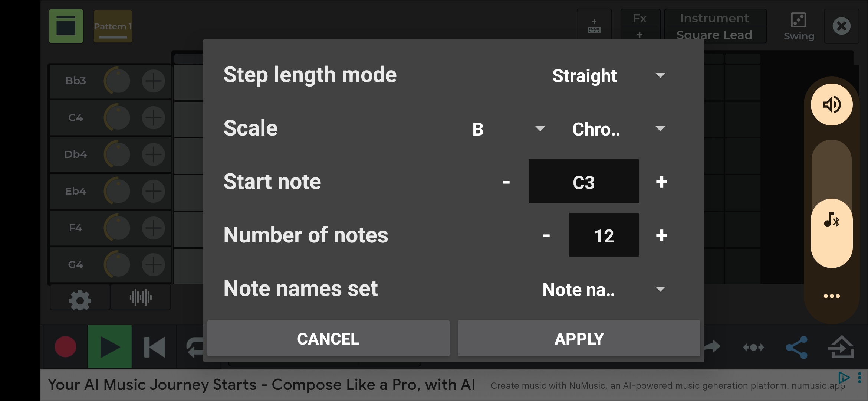Click the CANCEL button
This screenshot has width=868, height=401.
[x=328, y=339]
